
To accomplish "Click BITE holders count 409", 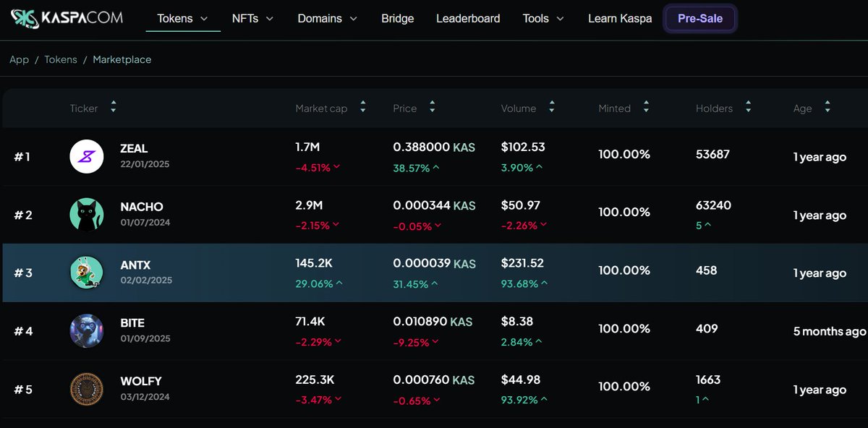I will [x=707, y=328].
